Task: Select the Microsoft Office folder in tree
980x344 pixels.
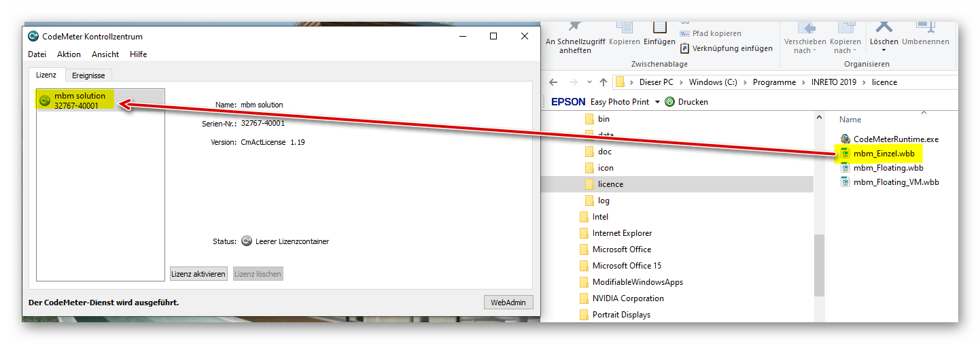Action: (x=621, y=250)
